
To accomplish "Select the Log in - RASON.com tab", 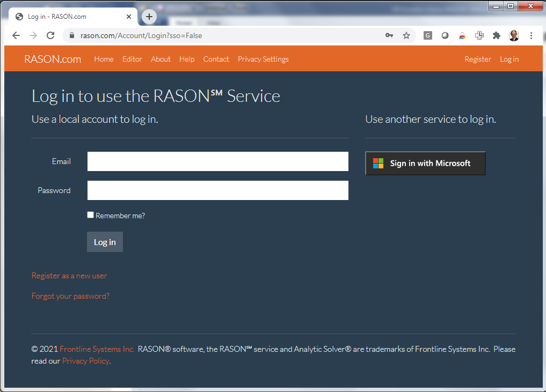I will (x=73, y=16).
